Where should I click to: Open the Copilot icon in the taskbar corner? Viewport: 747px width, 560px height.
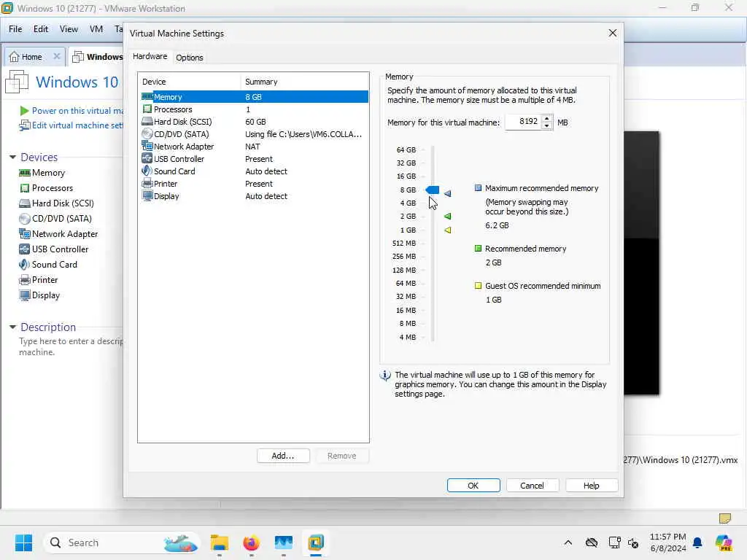pos(724,542)
